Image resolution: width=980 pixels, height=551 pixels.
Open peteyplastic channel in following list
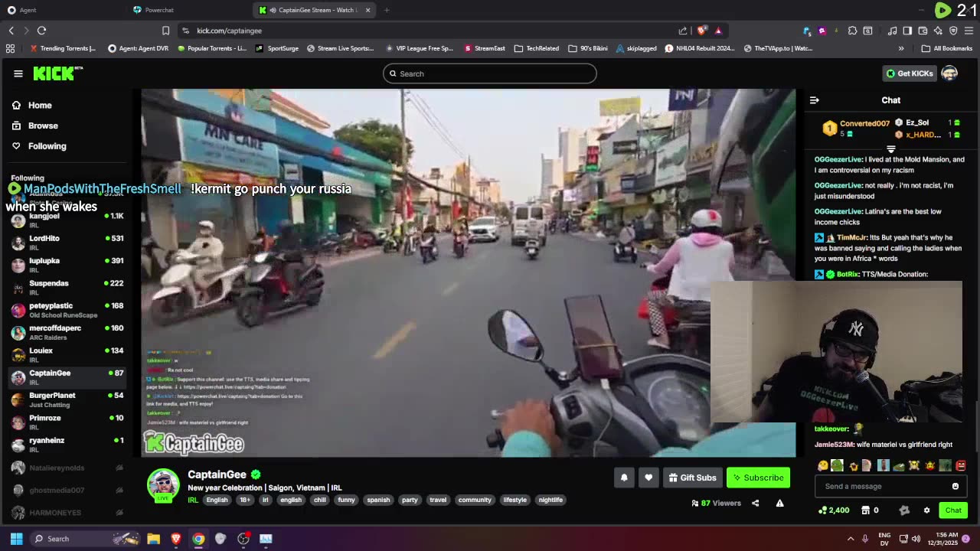[x=67, y=309]
